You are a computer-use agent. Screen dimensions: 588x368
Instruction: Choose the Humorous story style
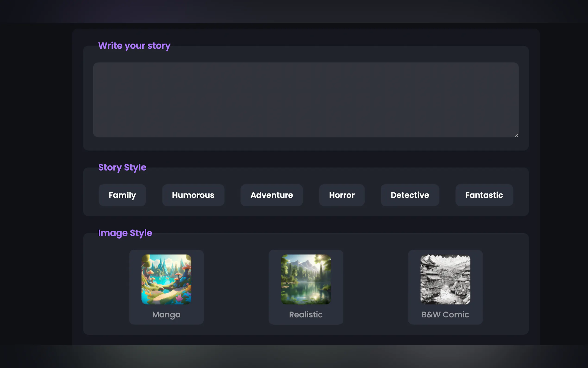coord(193,195)
